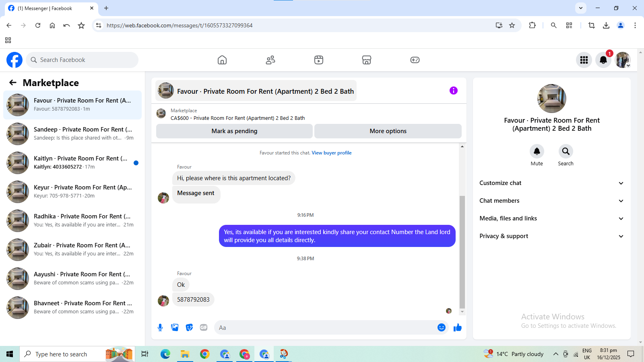The image size is (644, 362).
Task: Open browser profile avatar icon
Action: pyautogui.click(x=621, y=25)
